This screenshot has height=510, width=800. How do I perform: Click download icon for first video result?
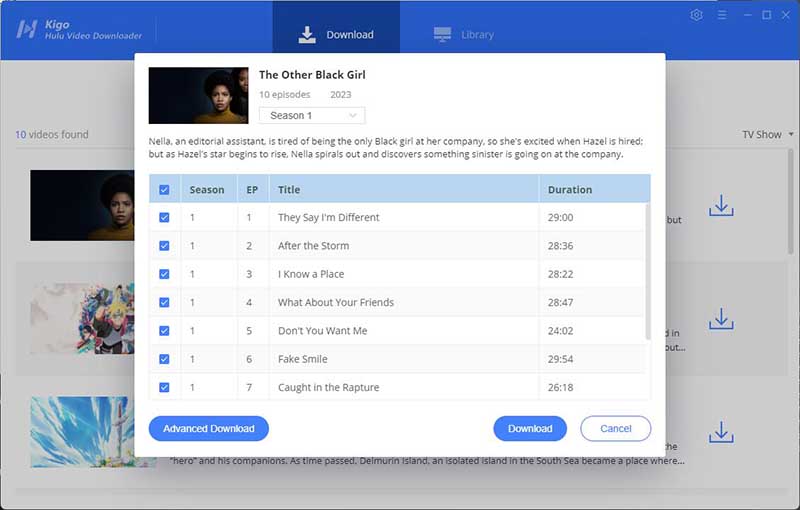click(721, 205)
